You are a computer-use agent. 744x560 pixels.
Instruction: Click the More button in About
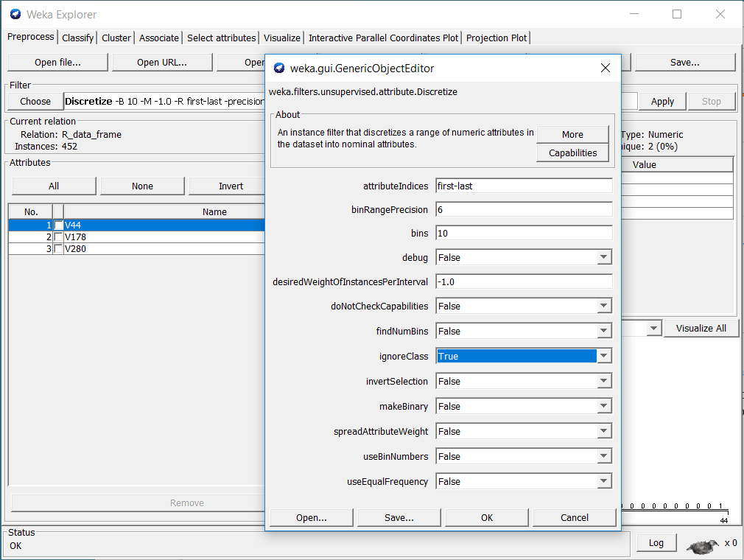[x=572, y=134]
